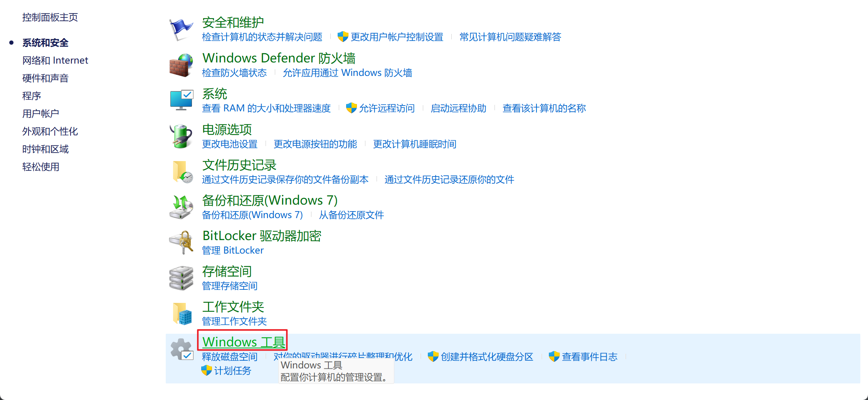Click the shield icon beside 创建并格式化硬盘分区
Screen dimensions: 868x400
[x=433, y=356]
